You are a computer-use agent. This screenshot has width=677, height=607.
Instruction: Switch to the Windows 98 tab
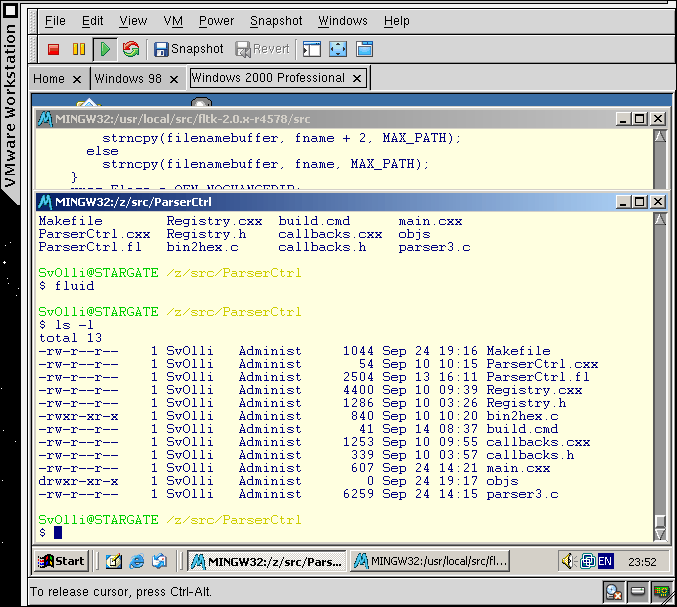128,79
